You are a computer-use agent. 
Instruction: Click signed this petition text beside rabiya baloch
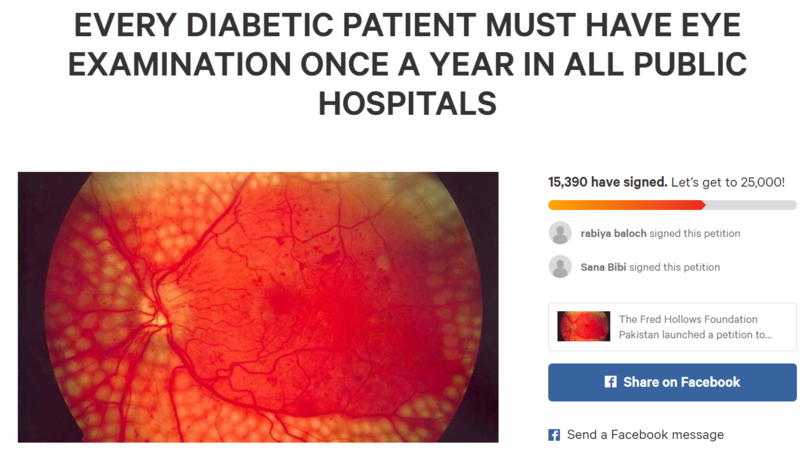point(694,234)
